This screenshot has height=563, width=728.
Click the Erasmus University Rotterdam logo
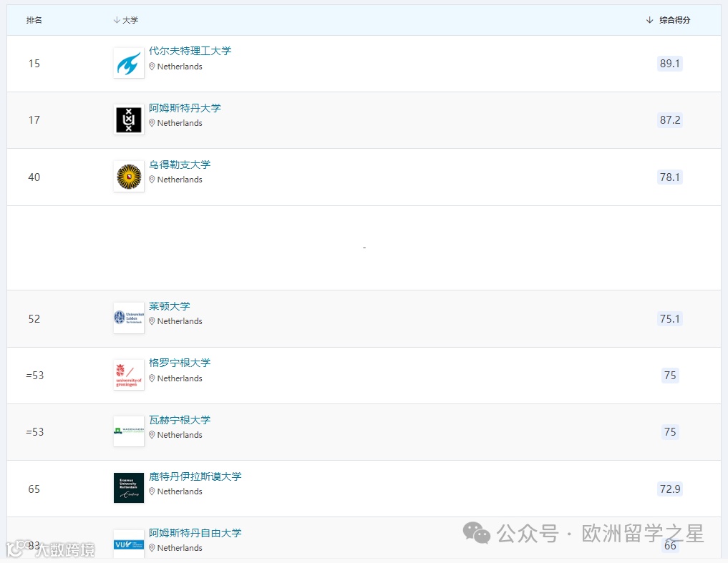[127, 488]
